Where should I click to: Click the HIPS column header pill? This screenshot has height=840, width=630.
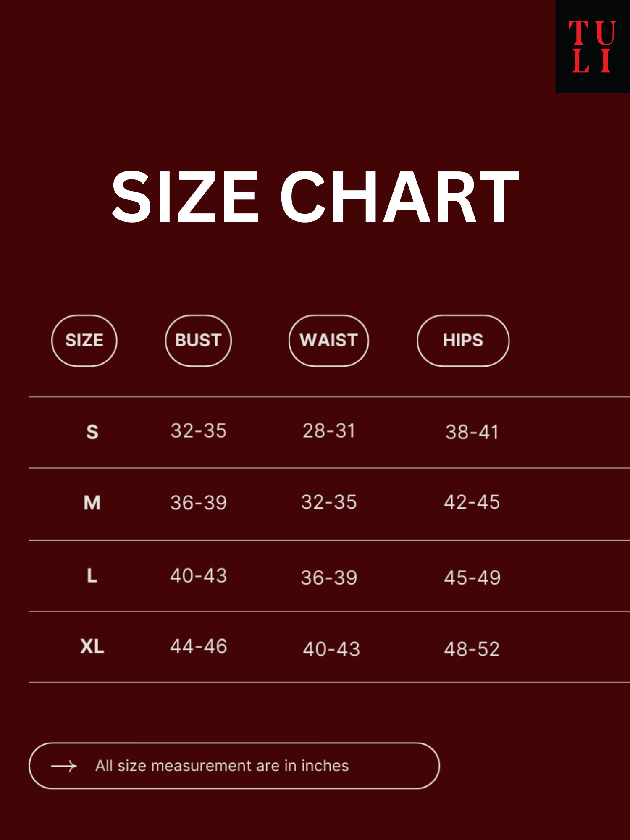coord(463,341)
